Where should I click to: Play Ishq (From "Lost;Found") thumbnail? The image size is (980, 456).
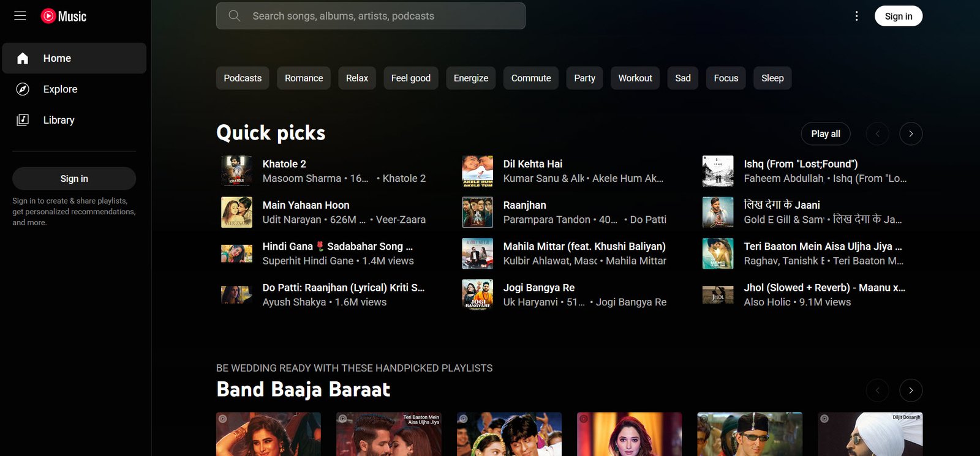click(718, 171)
